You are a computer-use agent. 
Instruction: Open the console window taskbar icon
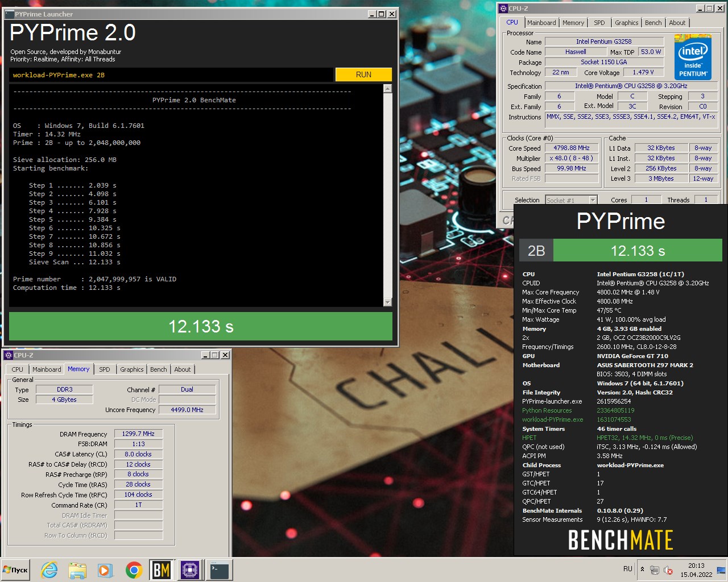pyautogui.click(x=219, y=569)
